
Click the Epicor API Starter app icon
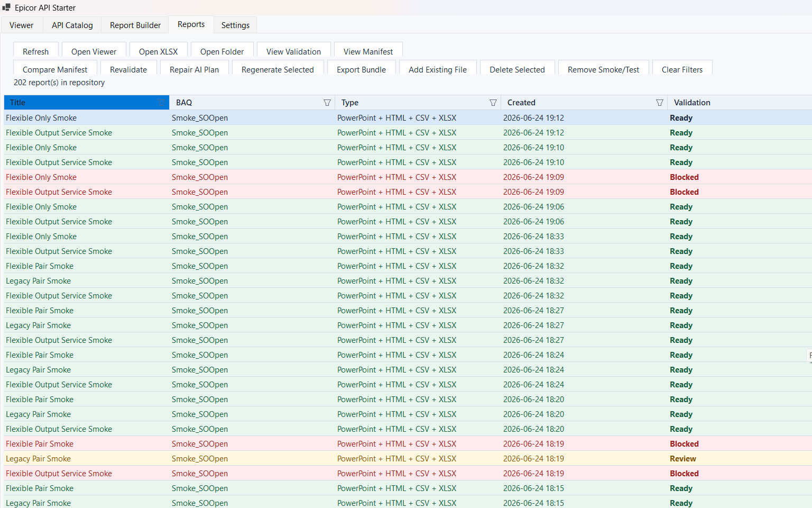pos(6,7)
